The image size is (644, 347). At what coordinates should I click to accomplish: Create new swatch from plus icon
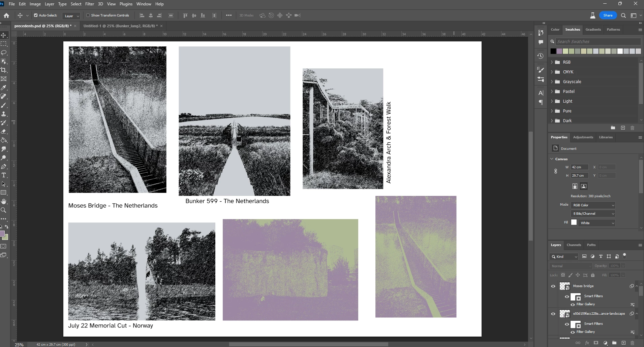[623, 128]
